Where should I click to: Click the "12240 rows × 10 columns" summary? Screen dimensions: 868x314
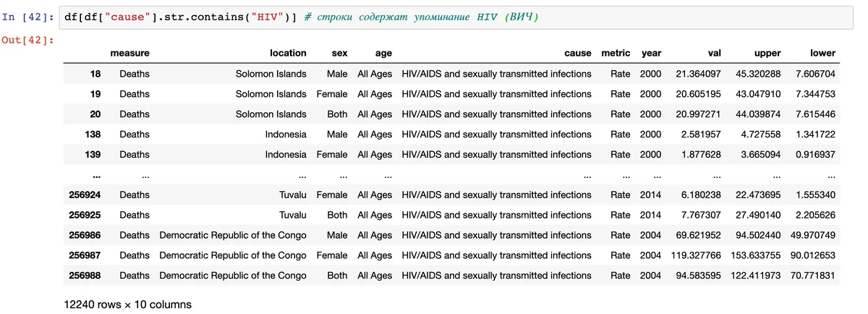(x=128, y=305)
